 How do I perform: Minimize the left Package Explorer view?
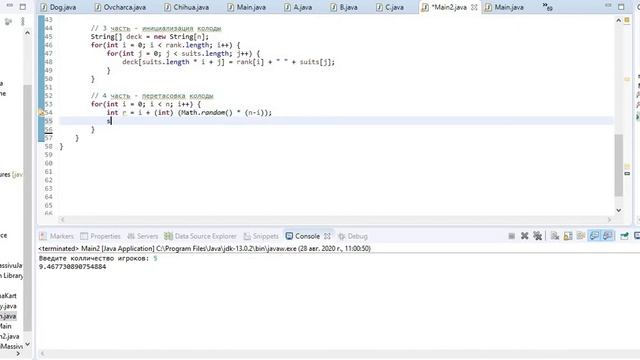[x=10, y=6]
